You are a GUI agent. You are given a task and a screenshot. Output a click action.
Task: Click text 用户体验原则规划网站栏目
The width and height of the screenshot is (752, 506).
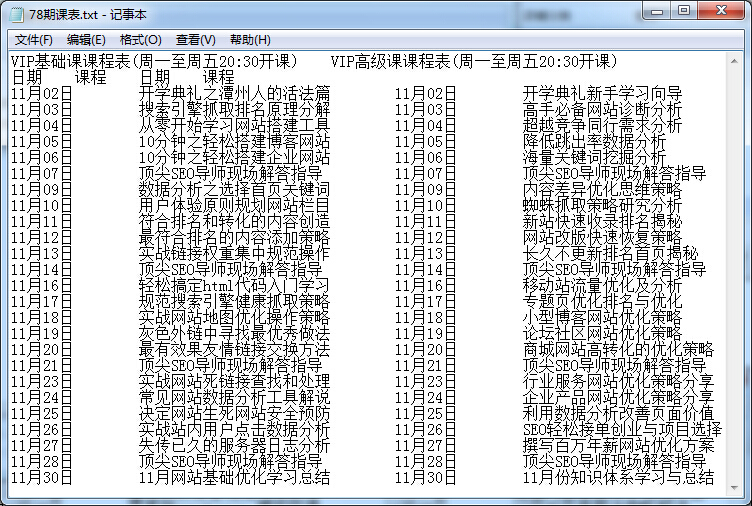[234, 205]
